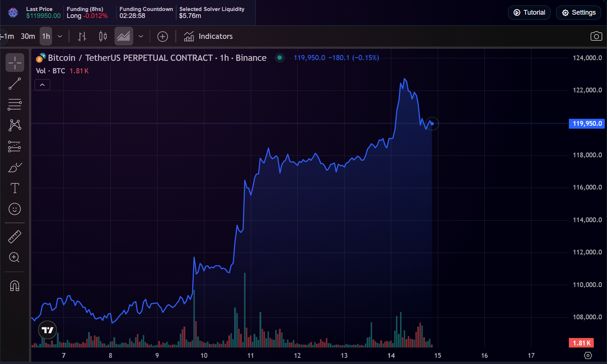Expand the timeframe interval dropdown

[x=60, y=36]
